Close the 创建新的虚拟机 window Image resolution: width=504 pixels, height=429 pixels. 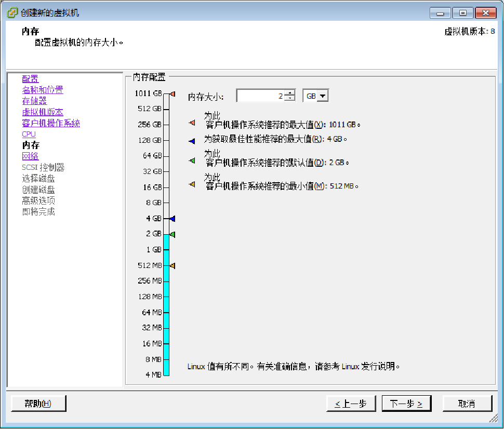[x=486, y=13]
